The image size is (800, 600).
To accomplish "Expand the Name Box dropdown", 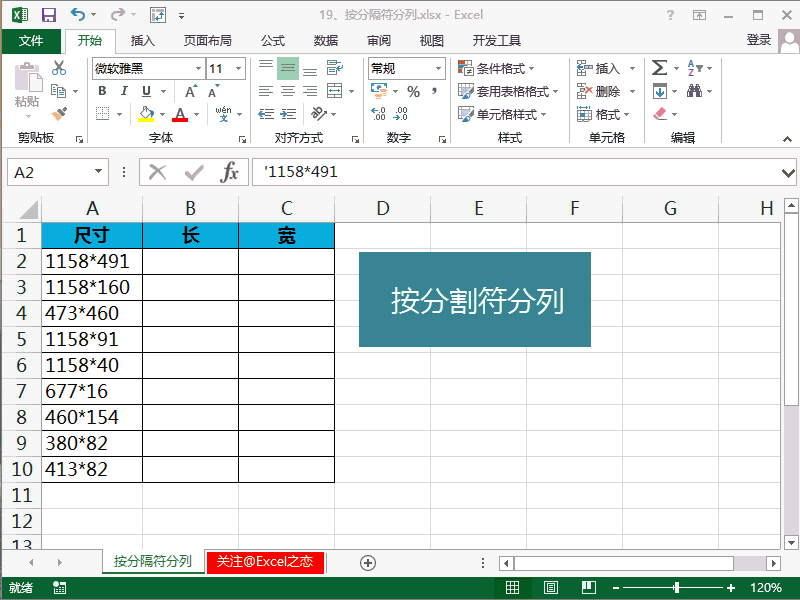I will pos(98,172).
